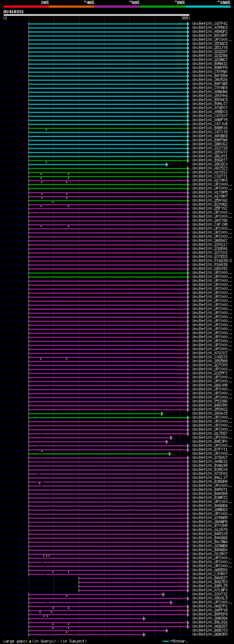
Task: Select the UniRef100_Q9C6C0 label
Action: click(x=210, y=164)
